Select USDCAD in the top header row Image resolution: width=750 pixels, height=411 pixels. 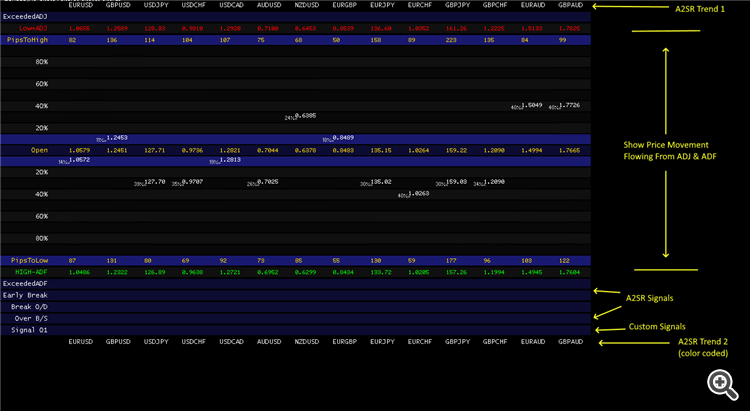pyautogui.click(x=232, y=5)
